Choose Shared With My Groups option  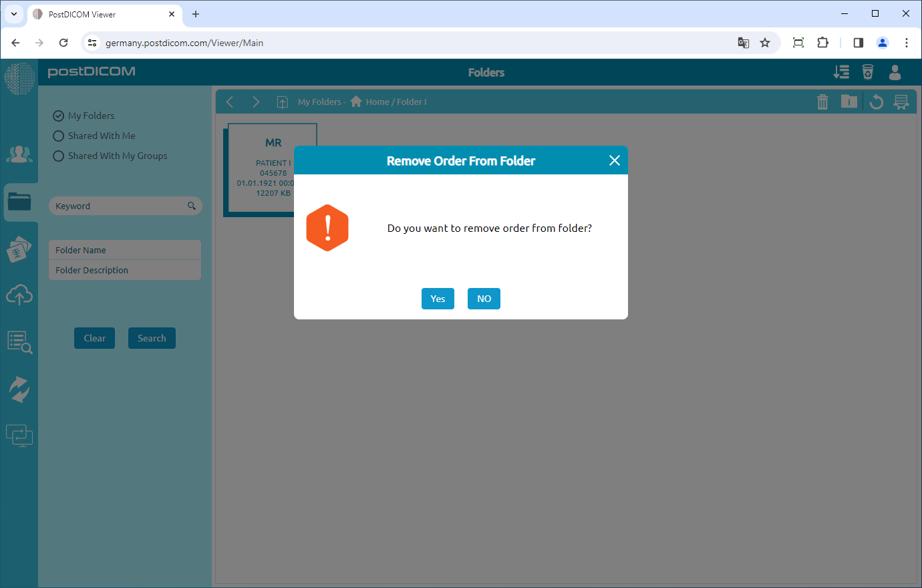pyautogui.click(x=58, y=155)
